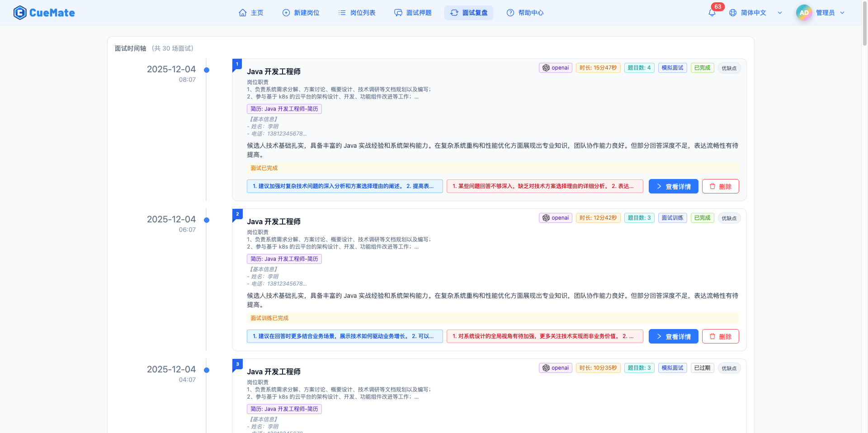The width and height of the screenshot is (868, 433).
Task: Click the timeline dot beside 08:07
Action: click(207, 70)
